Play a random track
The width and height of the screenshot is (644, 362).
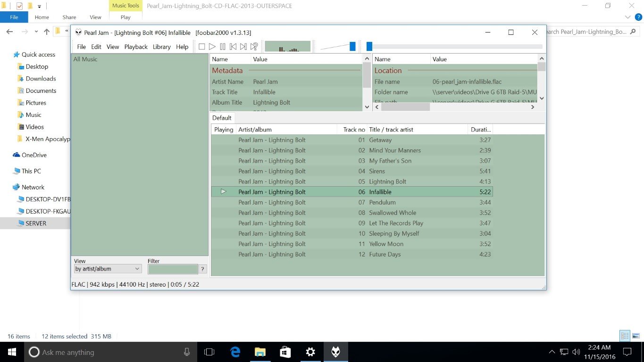coord(254,47)
